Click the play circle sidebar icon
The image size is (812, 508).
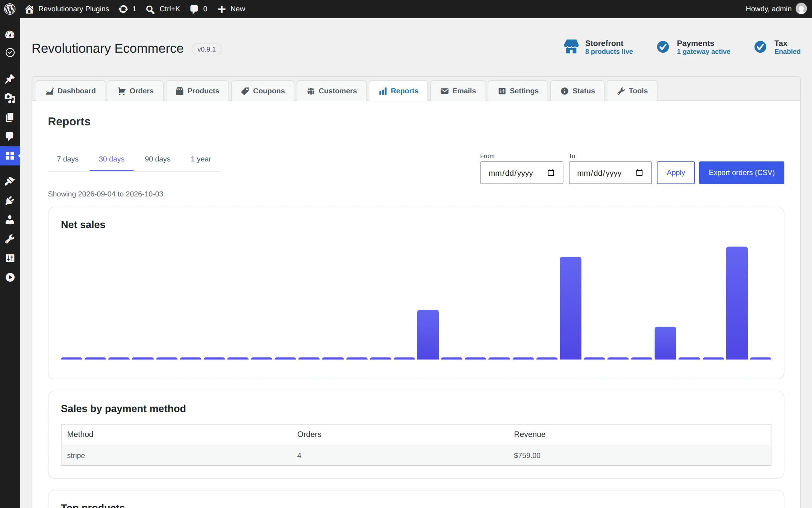(10, 277)
